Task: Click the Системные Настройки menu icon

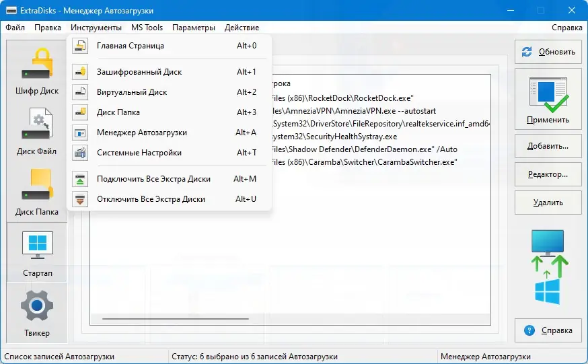Action: point(80,153)
